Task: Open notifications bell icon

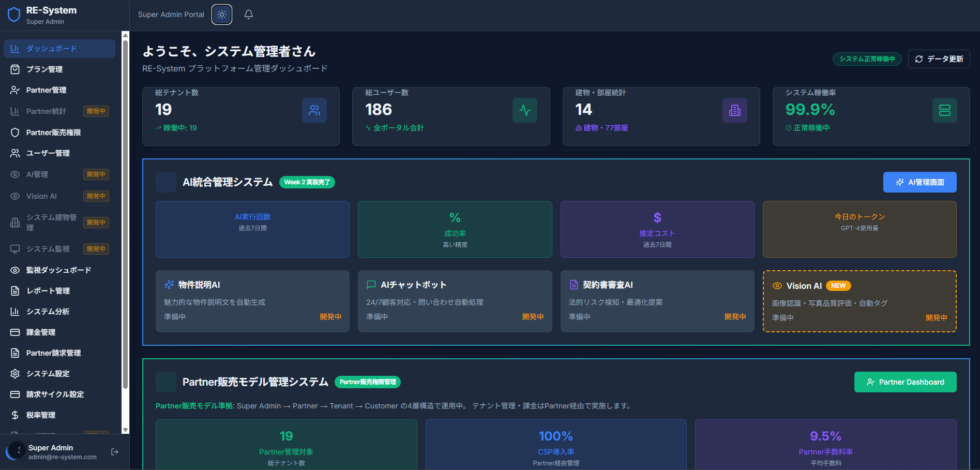Action: coord(249,14)
